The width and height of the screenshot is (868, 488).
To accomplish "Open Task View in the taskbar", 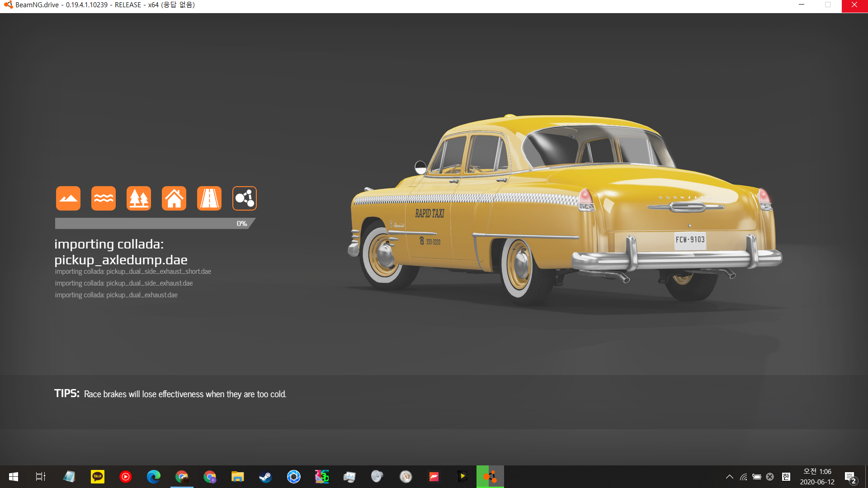I will point(41,477).
